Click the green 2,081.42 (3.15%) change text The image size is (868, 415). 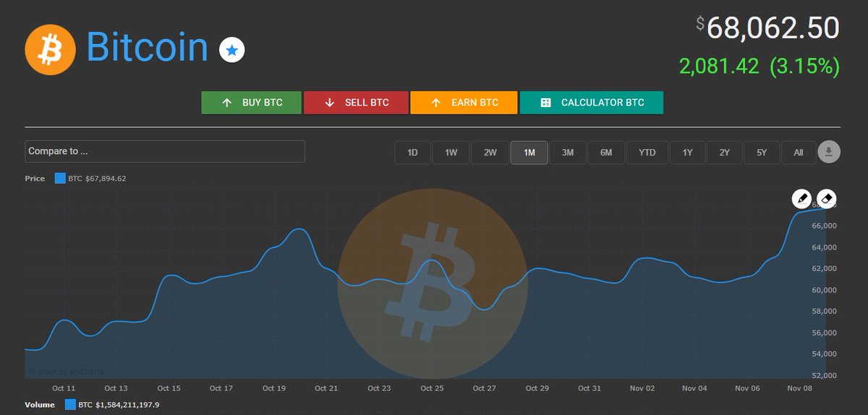pos(759,67)
